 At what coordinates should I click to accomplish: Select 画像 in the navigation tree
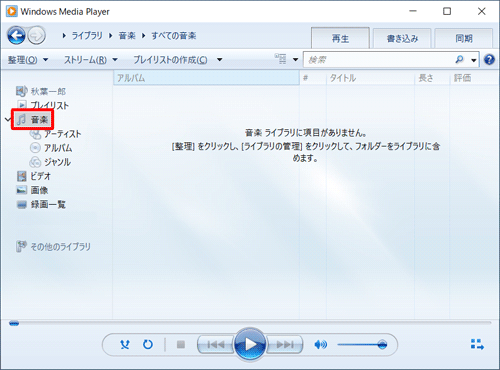click(x=39, y=190)
